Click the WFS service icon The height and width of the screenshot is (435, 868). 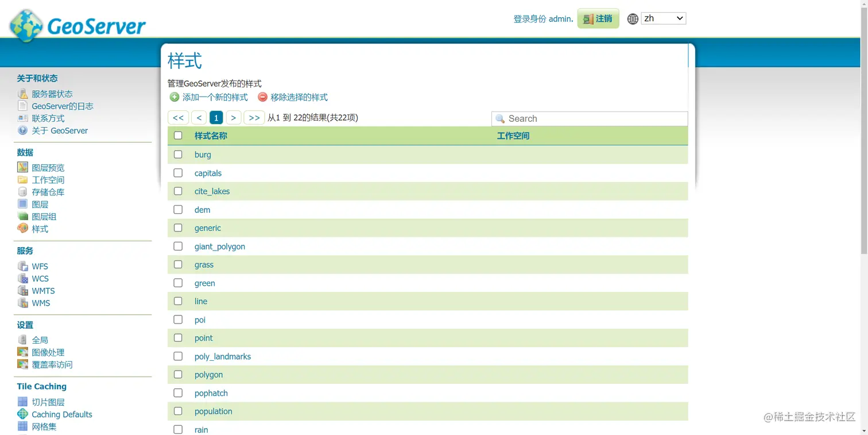coord(22,266)
